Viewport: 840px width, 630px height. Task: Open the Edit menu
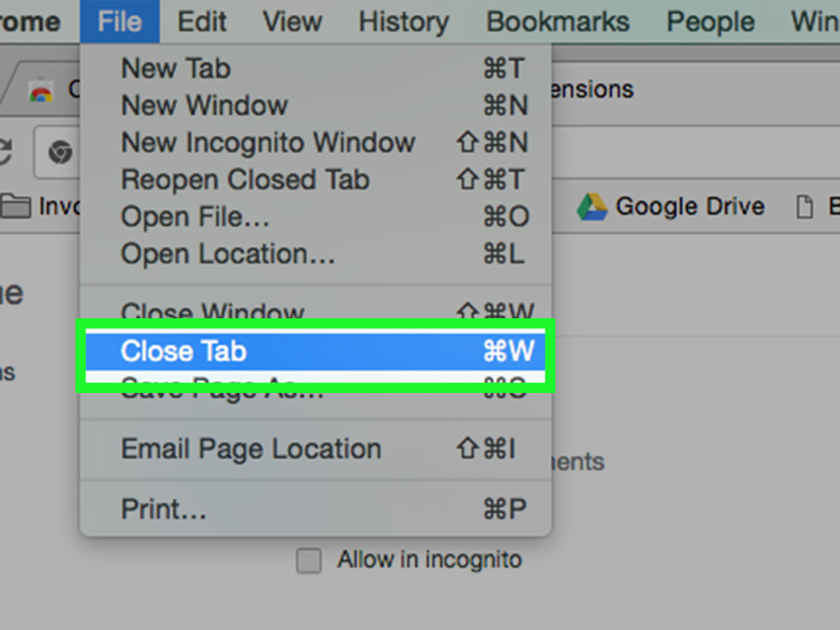click(202, 21)
